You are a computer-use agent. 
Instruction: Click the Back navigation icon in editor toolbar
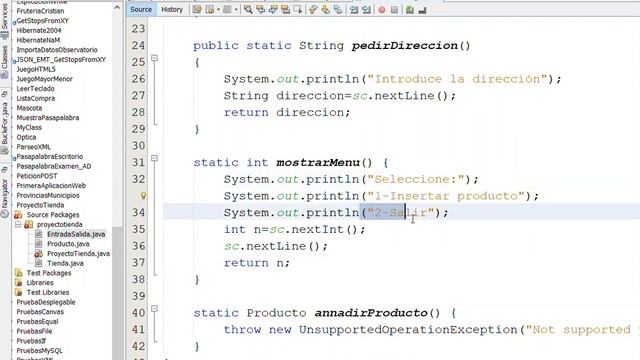210,9
